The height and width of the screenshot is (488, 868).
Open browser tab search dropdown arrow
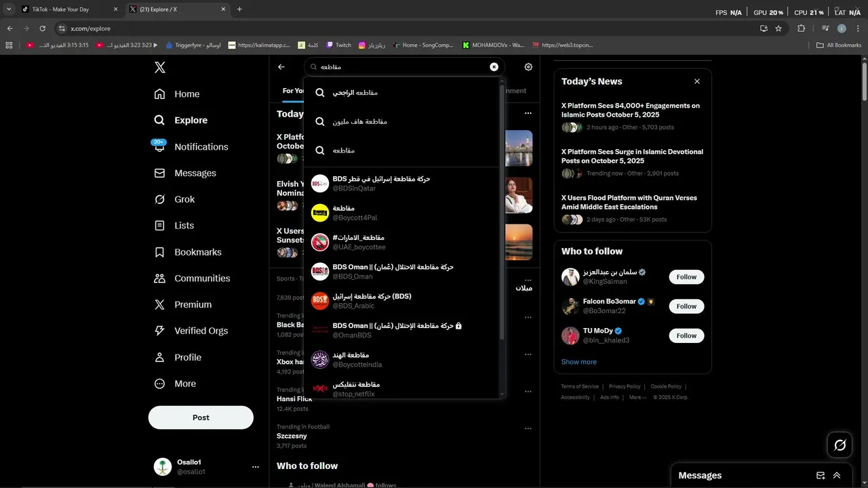9,9
